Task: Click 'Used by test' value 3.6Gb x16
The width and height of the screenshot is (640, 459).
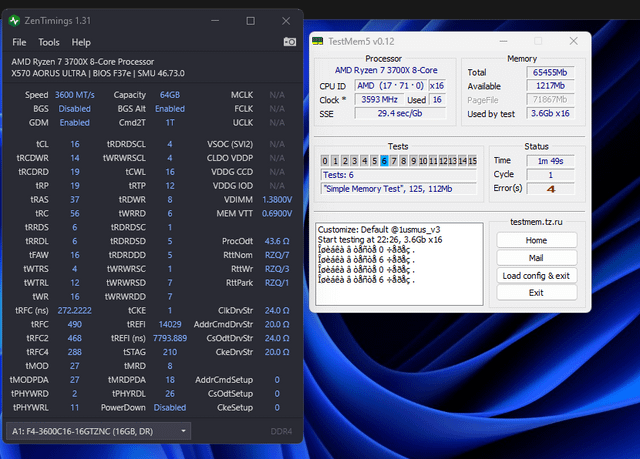Action: coord(550,114)
